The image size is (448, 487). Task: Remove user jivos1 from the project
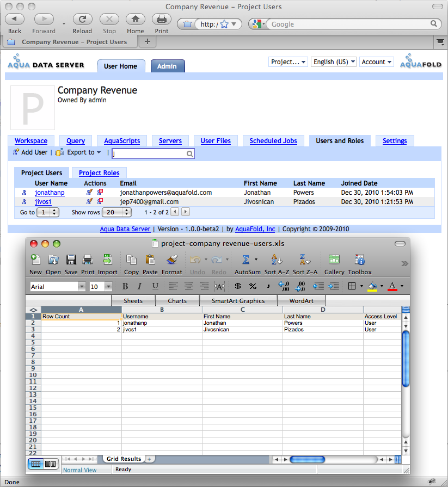click(100, 201)
